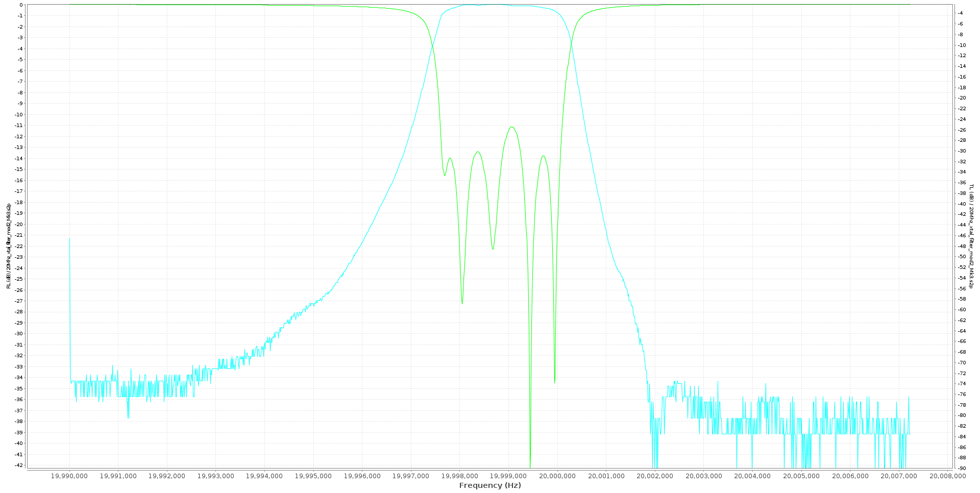Click the left edge spike of the cyan trace
980x493 pixels.
pyautogui.click(x=70, y=306)
